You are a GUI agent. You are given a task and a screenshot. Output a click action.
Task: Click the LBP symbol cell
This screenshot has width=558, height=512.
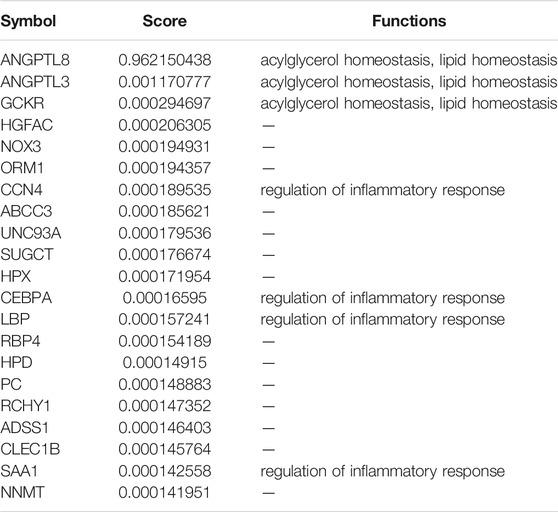point(15,319)
